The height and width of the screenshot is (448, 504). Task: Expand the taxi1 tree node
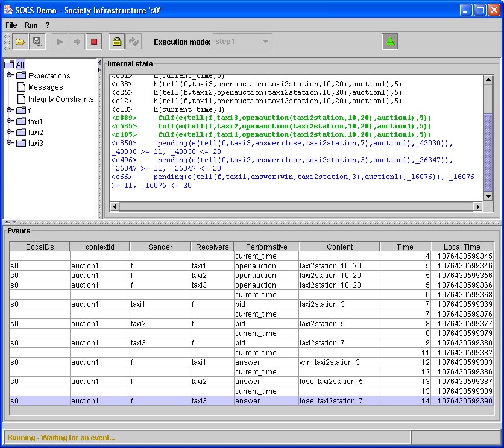[10, 121]
